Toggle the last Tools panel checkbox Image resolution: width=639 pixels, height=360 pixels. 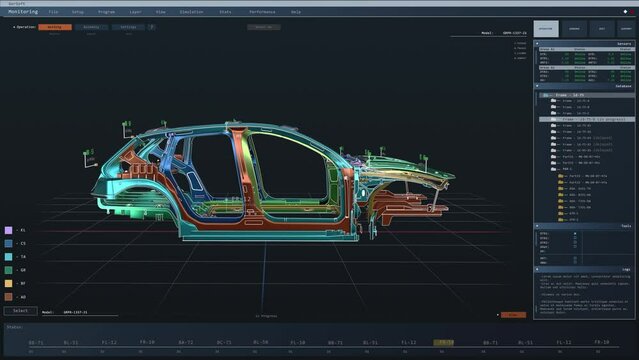[575, 262]
